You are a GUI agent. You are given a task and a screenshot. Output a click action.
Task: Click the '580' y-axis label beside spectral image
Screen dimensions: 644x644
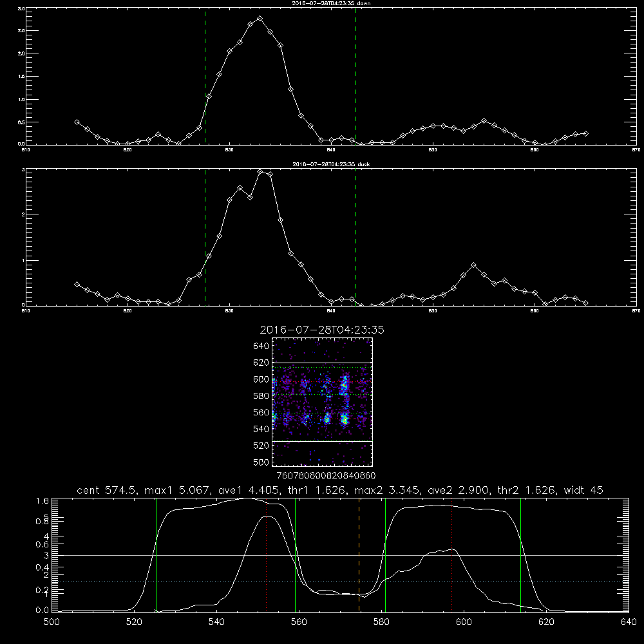[x=261, y=395]
